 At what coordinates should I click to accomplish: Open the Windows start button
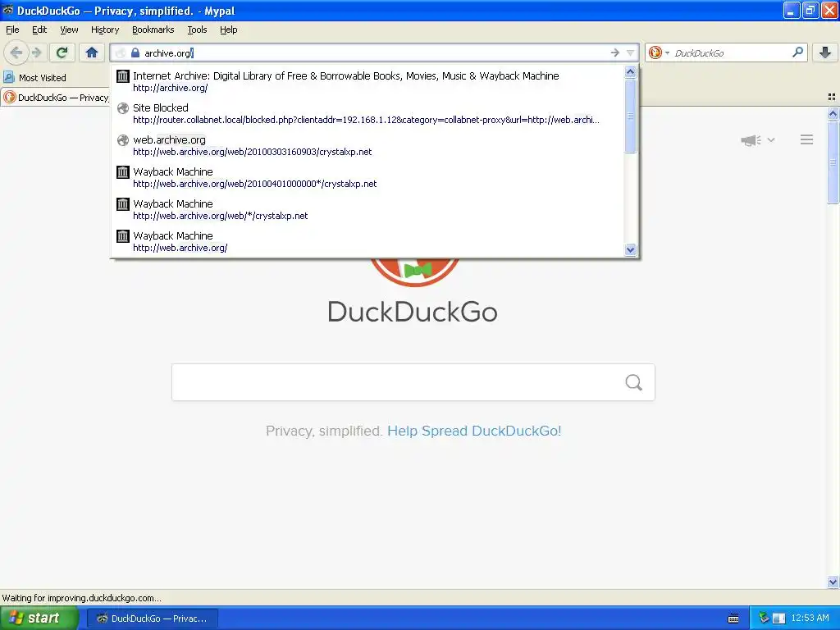tap(39, 618)
